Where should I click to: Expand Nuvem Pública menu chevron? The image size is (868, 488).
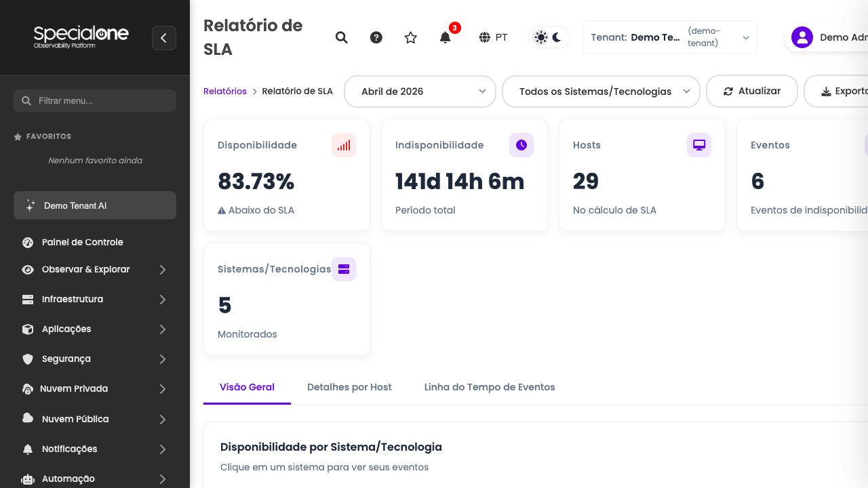(163, 420)
